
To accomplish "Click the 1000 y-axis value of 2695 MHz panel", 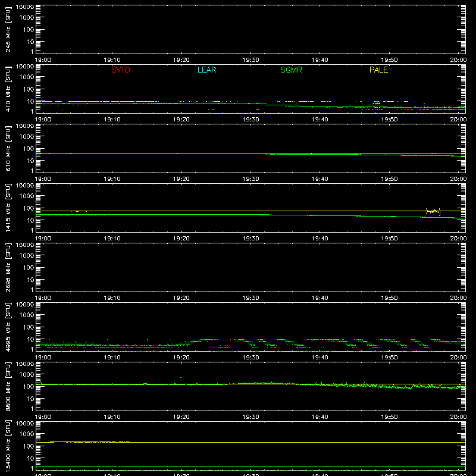I will 27,256.
